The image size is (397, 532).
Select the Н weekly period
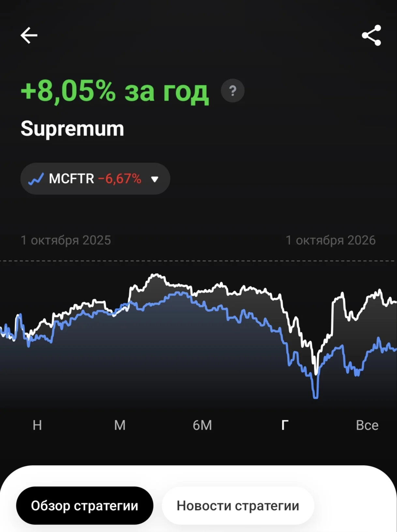[37, 425]
